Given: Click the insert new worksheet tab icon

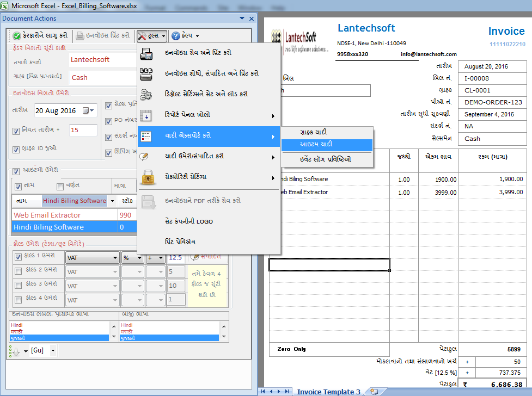Looking at the screenshot, I should (374, 392).
